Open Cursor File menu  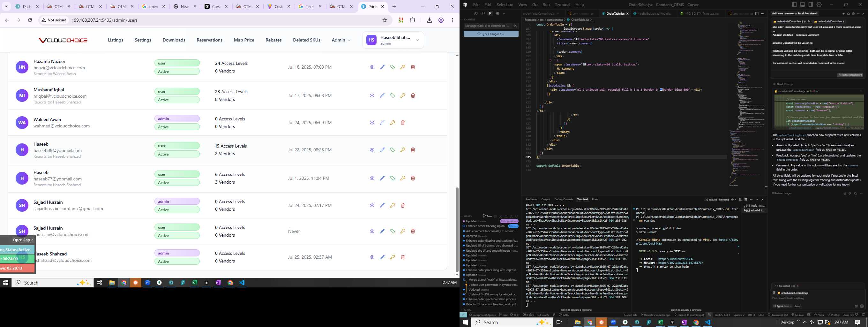pyautogui.click(x=476, y=5)
